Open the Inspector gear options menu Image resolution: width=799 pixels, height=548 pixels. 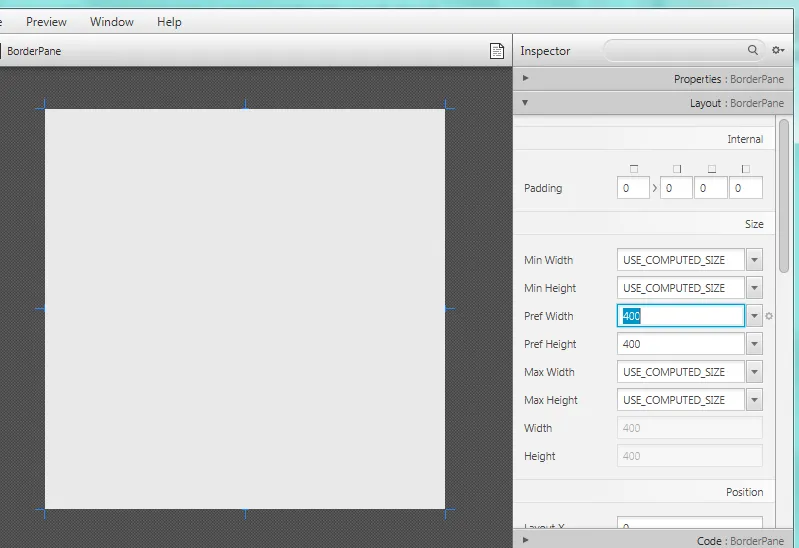pyautogui.click(x=778, y=50)
